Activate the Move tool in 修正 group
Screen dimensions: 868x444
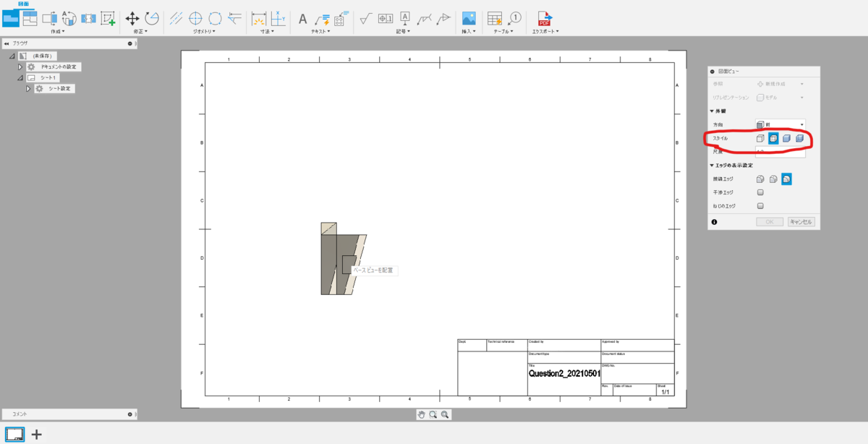tap(132, 19)
